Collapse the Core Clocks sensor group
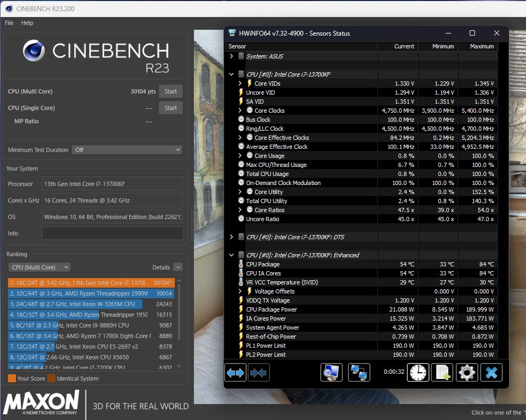The height and width of the screenshot is (420, 526). tap(239, 111)
